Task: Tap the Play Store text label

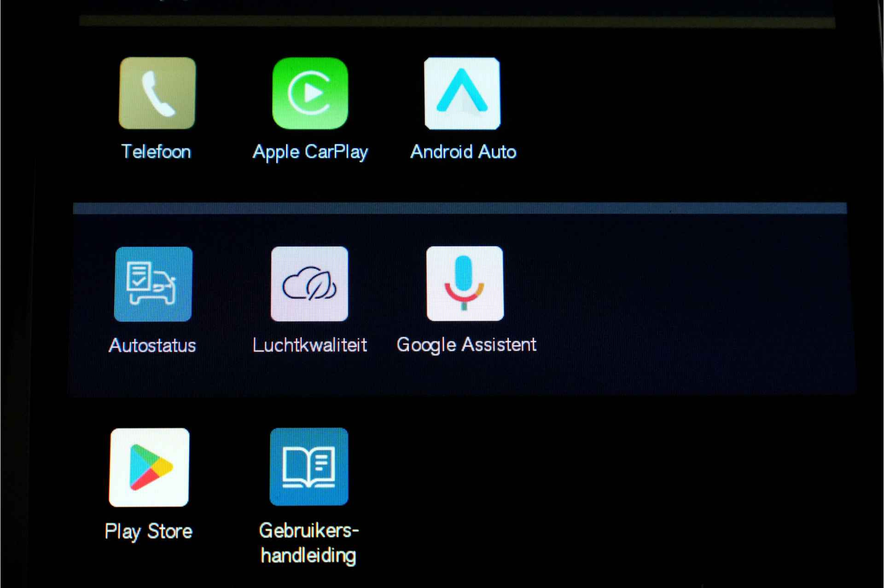Action: pyautogui.click(x=148, y=531)
